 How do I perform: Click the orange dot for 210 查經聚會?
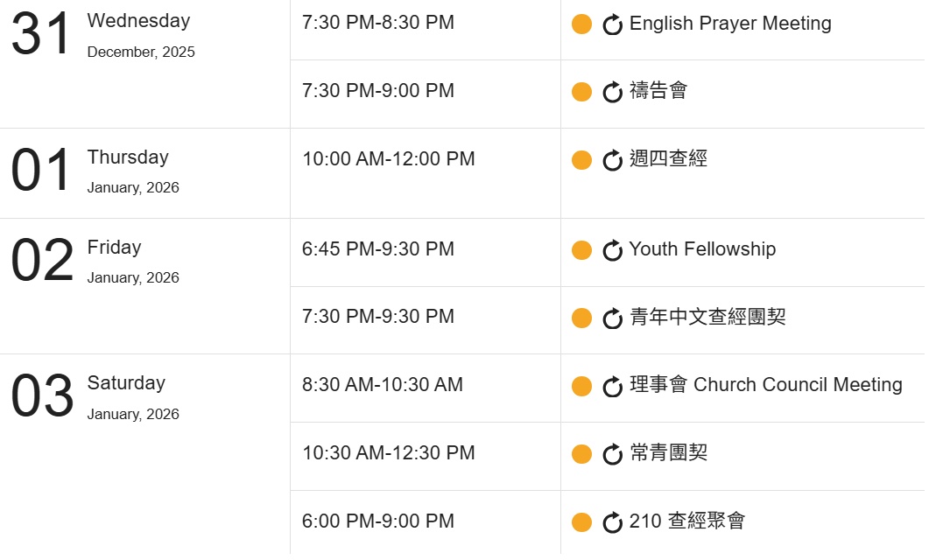(x=581, y=522)
